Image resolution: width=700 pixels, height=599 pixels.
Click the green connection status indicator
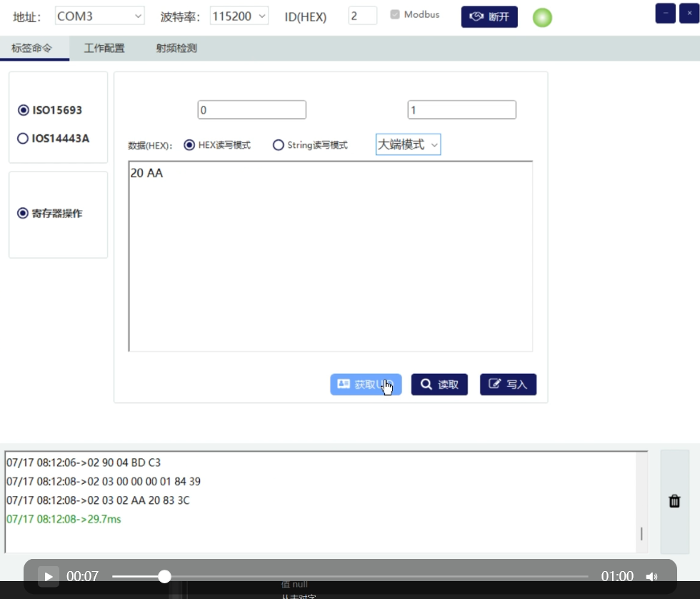[542, 17]
